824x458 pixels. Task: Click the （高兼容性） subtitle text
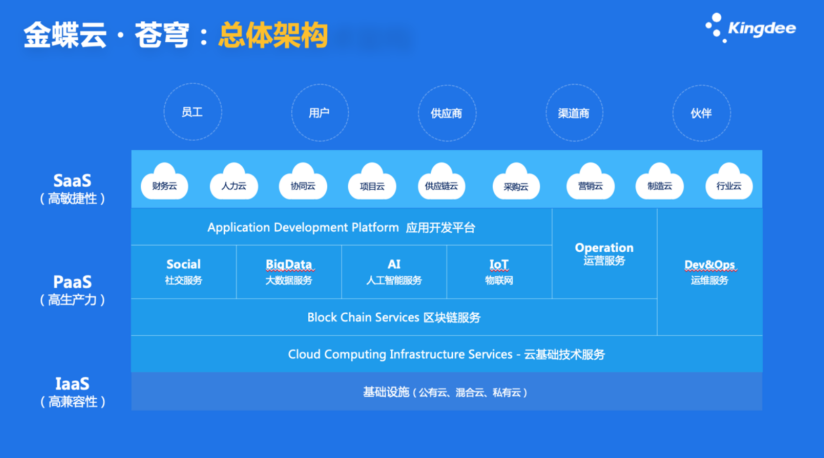pos(73,402)
